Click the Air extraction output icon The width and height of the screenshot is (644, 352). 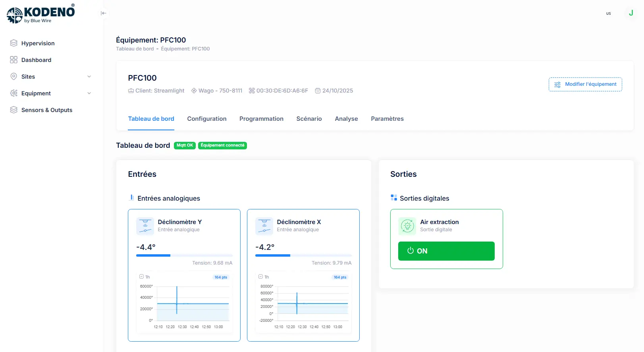pos(407,226)
